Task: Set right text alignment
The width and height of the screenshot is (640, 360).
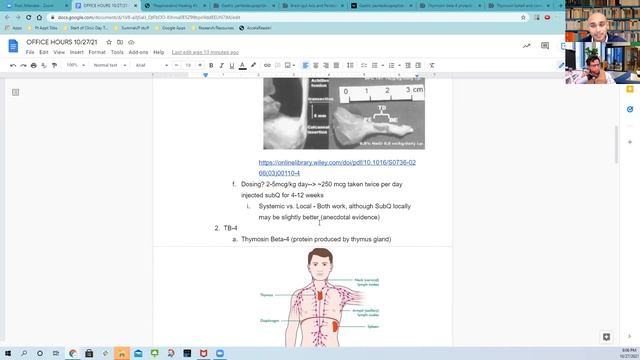Action: tap(326, 65)
